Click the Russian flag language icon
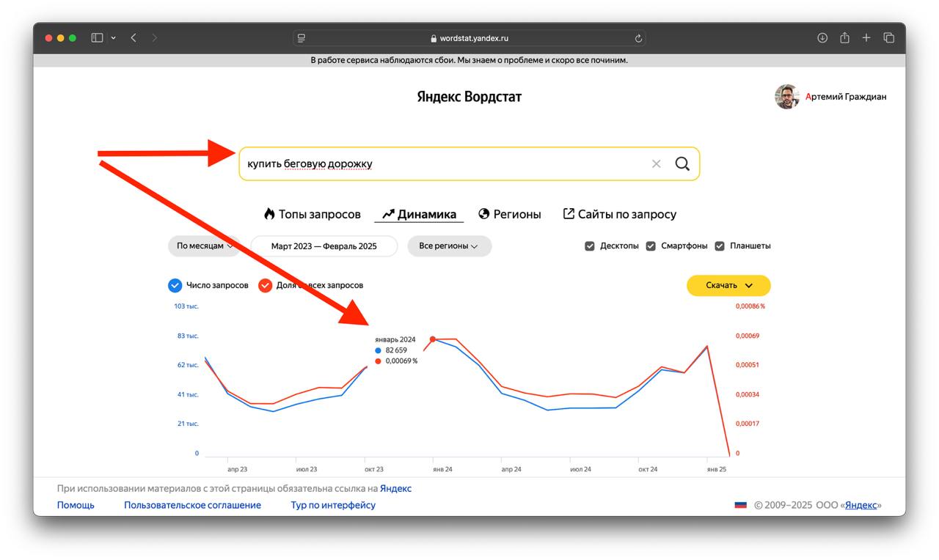 [x=741, y=505]
